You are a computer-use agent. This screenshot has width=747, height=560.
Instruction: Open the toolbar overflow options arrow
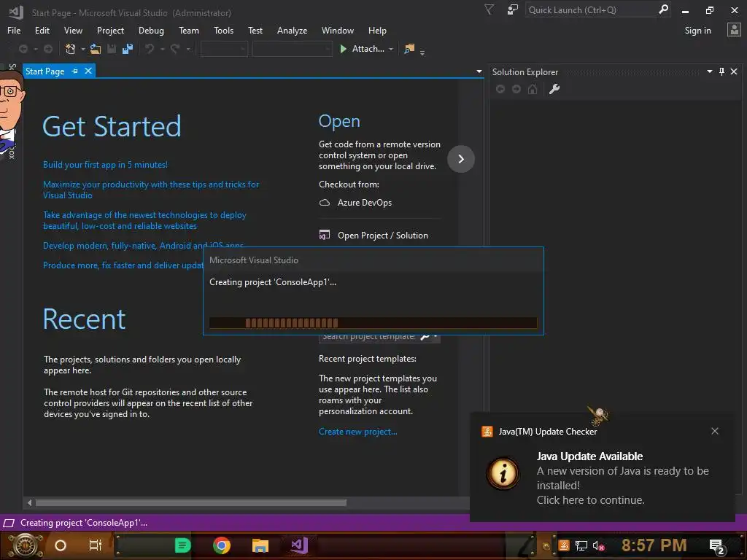pyautogui.click(x=422, y=52)
